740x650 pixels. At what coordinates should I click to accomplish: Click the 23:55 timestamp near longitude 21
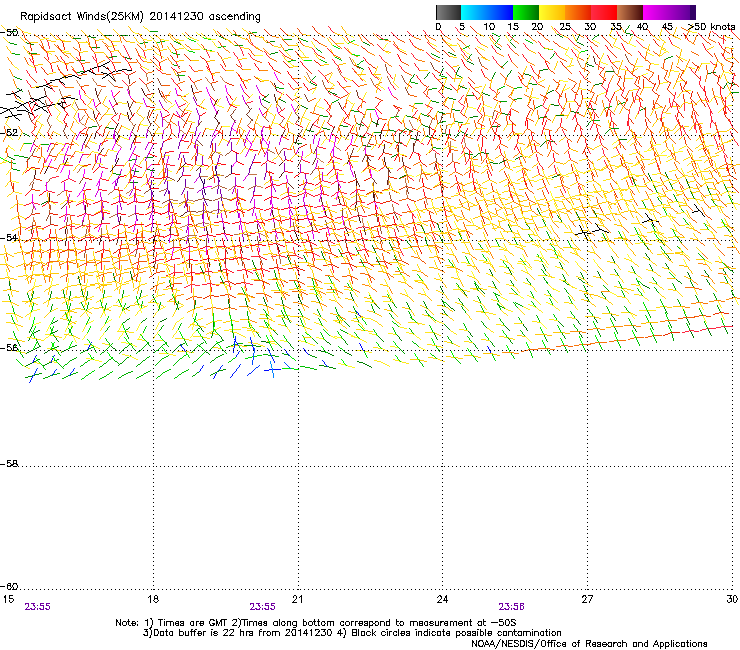[262, 607]
